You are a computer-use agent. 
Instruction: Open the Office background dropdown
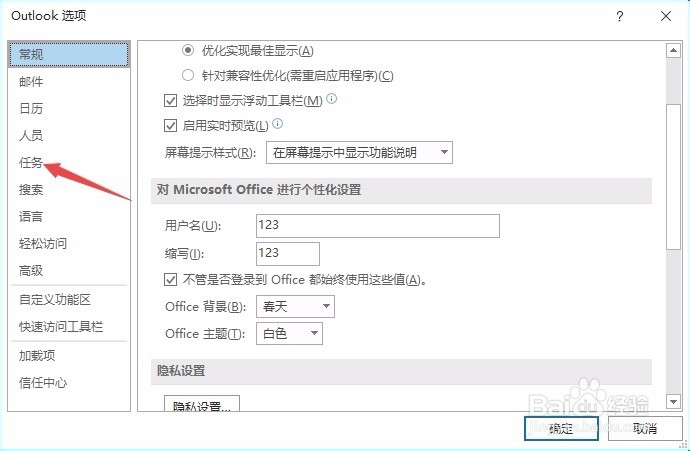[294, 307]
